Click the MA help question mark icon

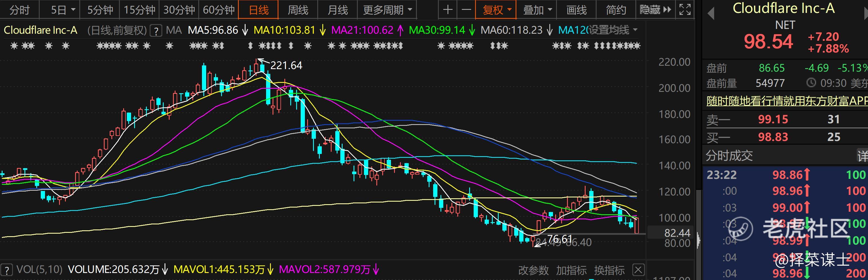156,31
